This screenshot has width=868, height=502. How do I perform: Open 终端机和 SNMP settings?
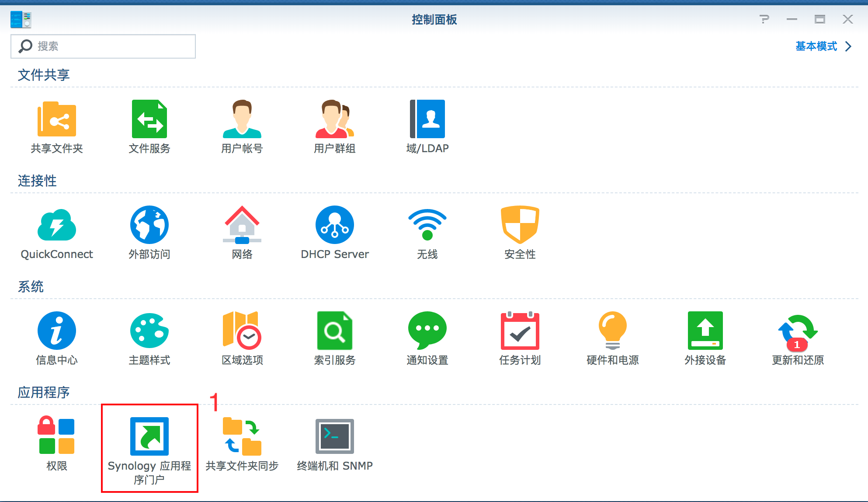[x=335, y=436]
